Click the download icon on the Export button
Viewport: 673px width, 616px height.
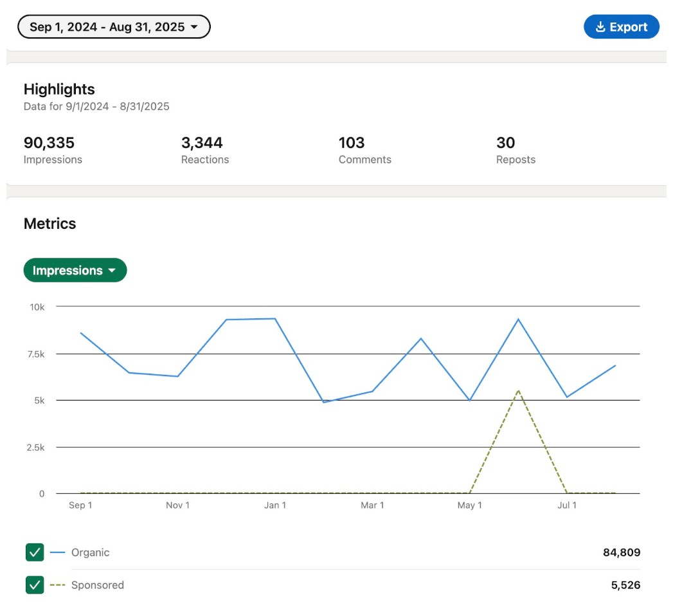coord(600,27)
